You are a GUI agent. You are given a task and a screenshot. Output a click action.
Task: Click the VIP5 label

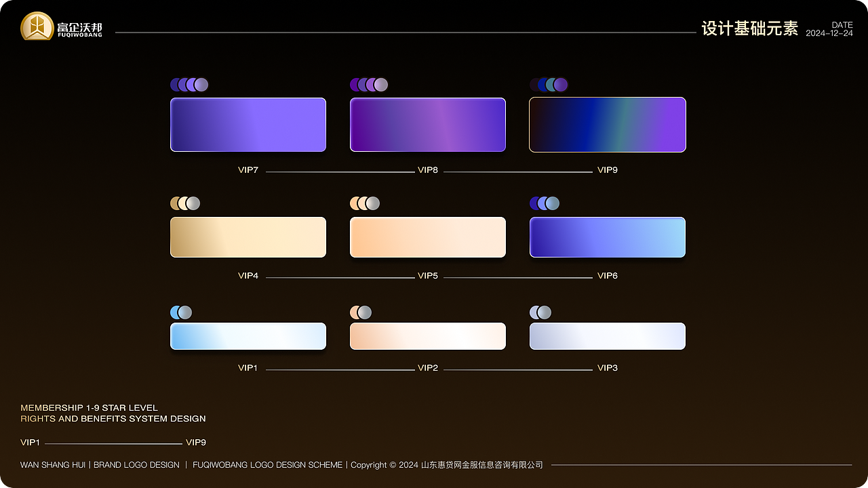click(428, 276)
